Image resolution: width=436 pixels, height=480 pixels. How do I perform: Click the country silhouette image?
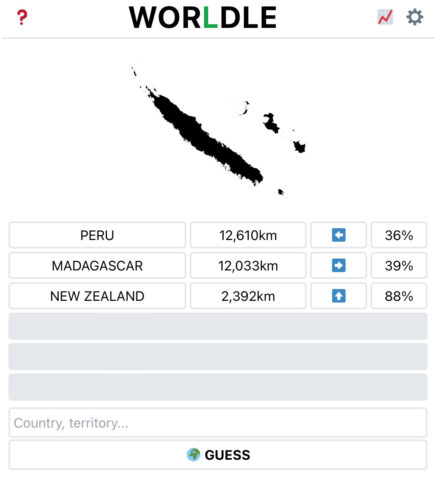(x=218, y=131)
